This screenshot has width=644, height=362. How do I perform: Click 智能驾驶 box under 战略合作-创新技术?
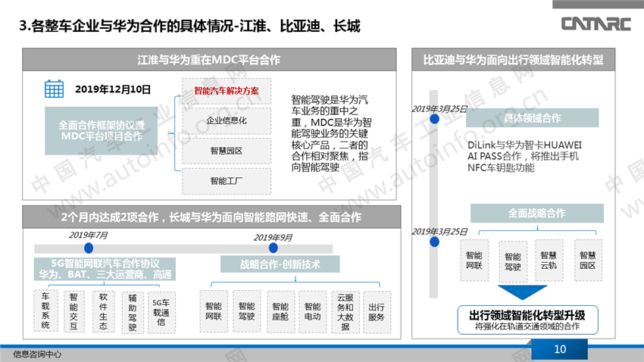(247, 311)
